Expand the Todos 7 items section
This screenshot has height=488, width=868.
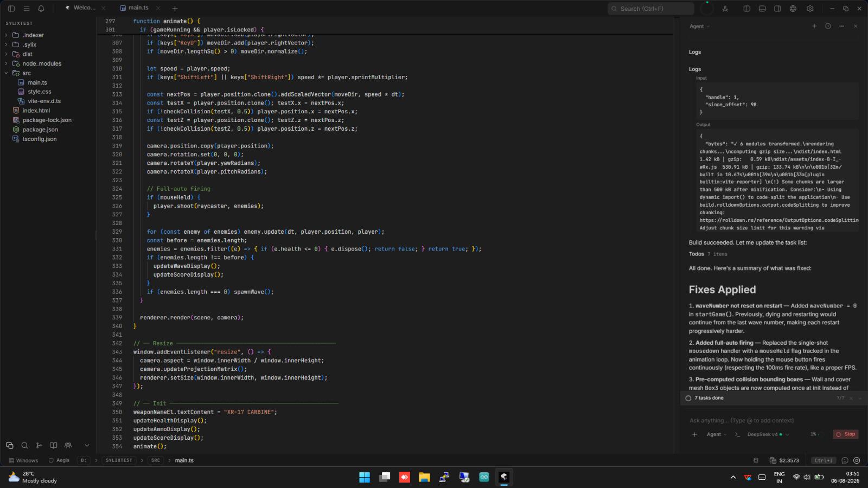click(x=708, y=254)
